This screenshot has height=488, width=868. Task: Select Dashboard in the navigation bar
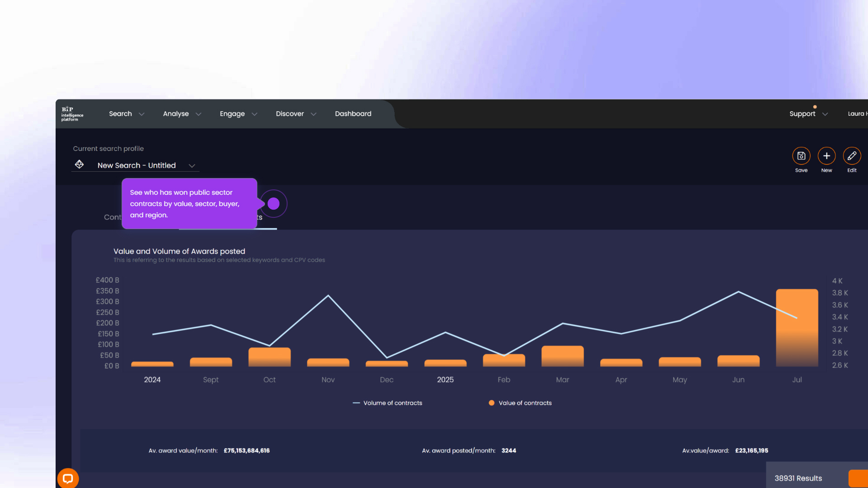coord(353,114)
